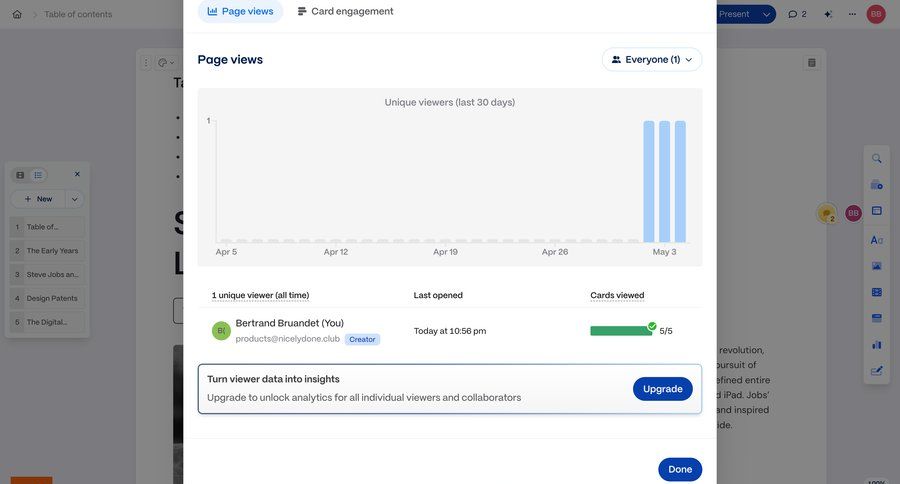Click the products@nicelydone.club email
The image size is (900, 484).
point(288,339)
